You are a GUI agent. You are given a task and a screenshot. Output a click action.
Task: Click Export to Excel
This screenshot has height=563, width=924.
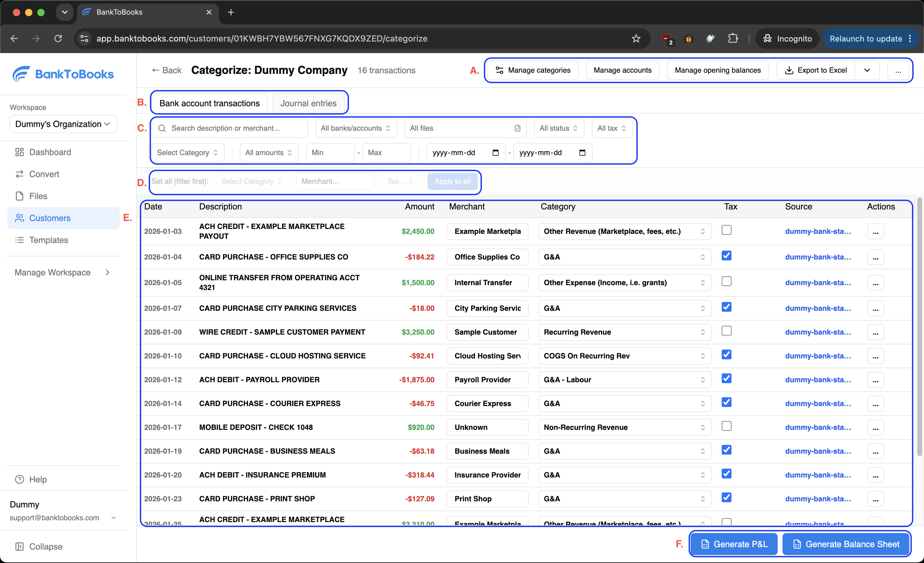pyautogui.click(x=816, y=71)
